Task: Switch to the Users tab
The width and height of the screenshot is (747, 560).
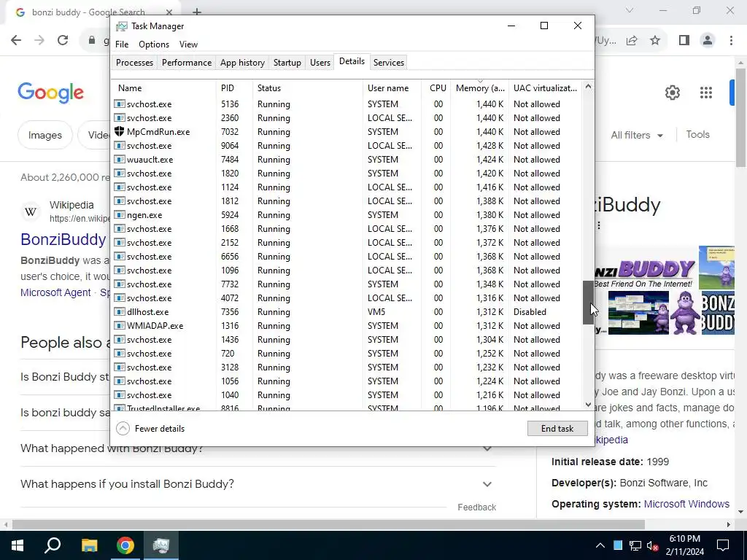Action: (x=320, y=63)
